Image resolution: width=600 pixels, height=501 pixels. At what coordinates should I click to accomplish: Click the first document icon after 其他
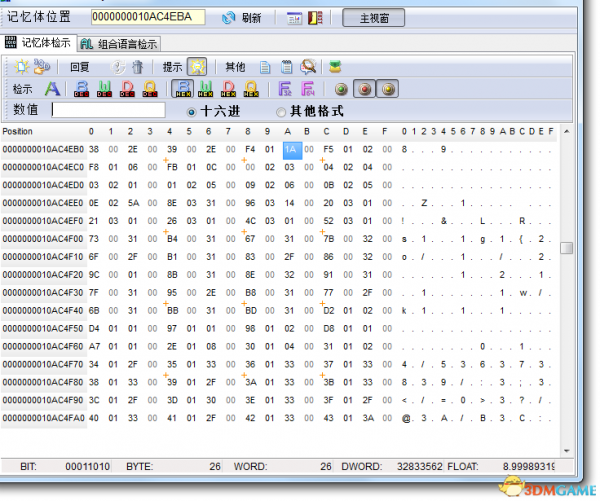(x=265, y=66)
